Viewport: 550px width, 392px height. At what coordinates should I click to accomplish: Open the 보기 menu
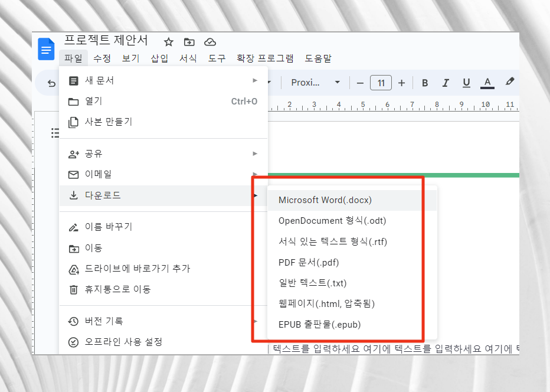[131, 58]
